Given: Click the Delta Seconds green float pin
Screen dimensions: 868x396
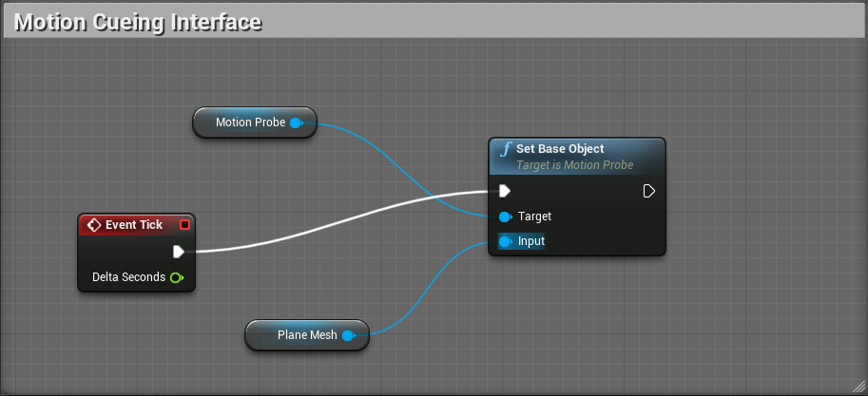Looking at the screenshot, I should tap(177, 277).
